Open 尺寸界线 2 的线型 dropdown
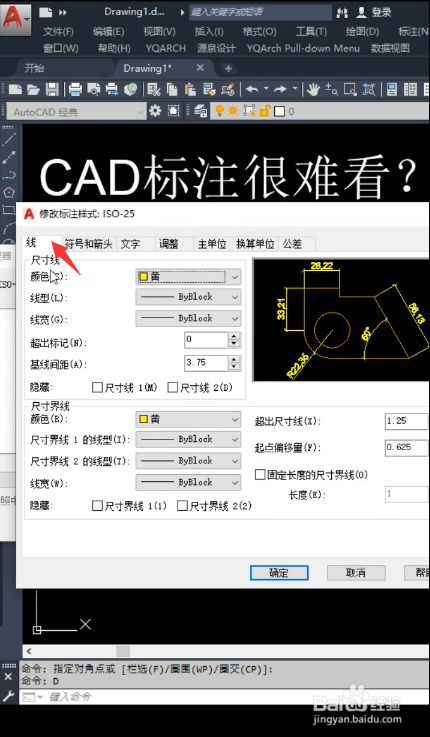 (x=188, y=461)
